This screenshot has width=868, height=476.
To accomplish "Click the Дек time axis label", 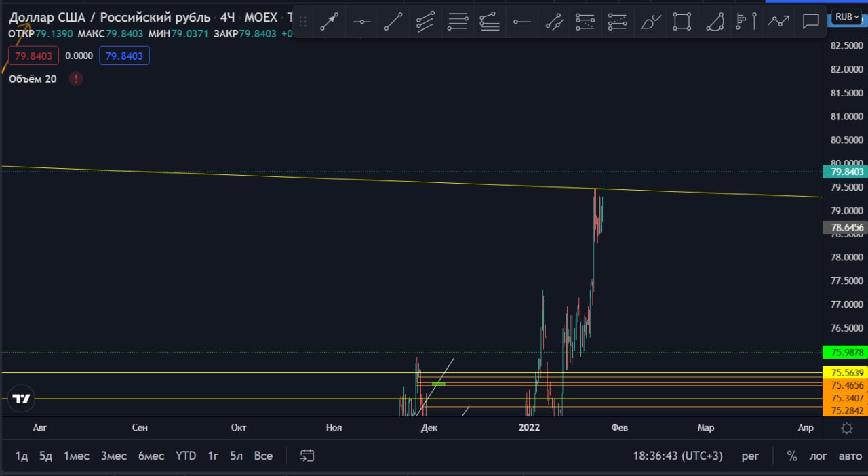I will tap(429, 427).
